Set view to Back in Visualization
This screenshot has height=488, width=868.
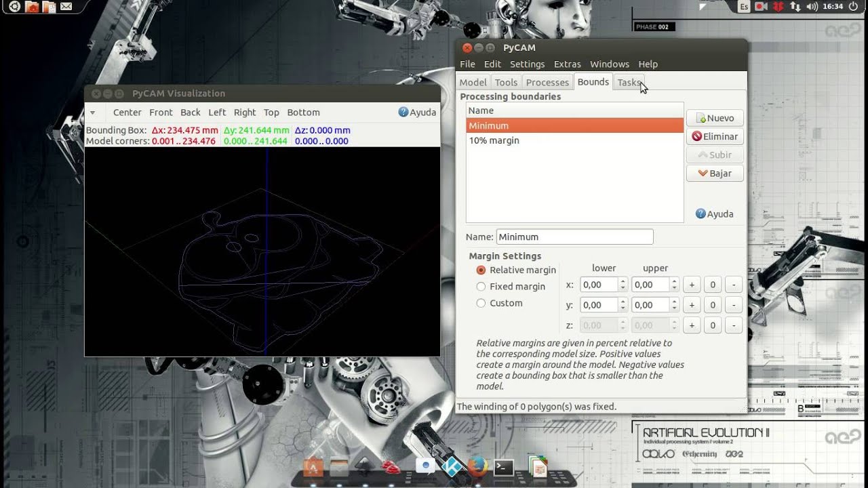191,113
